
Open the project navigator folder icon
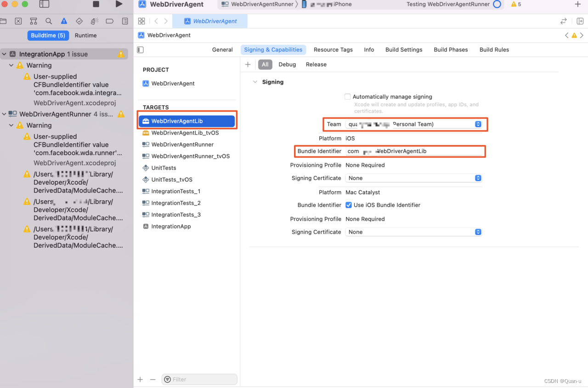[3, 21]
